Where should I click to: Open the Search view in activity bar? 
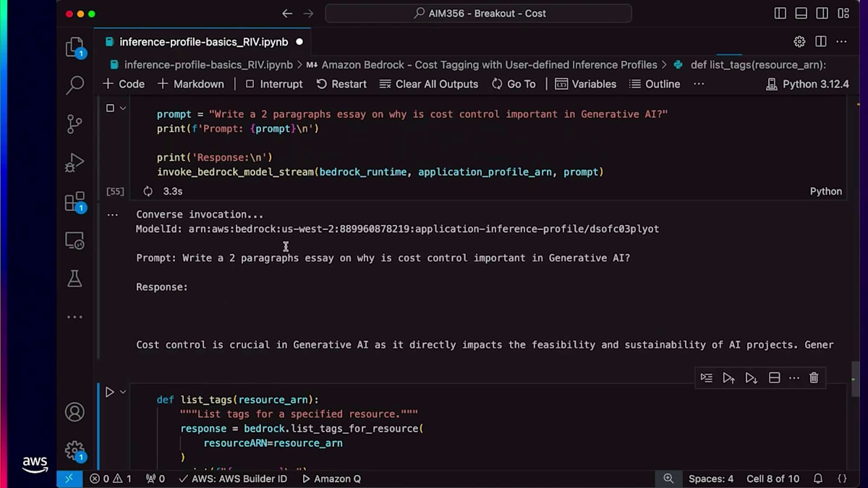tap(75, 85)
